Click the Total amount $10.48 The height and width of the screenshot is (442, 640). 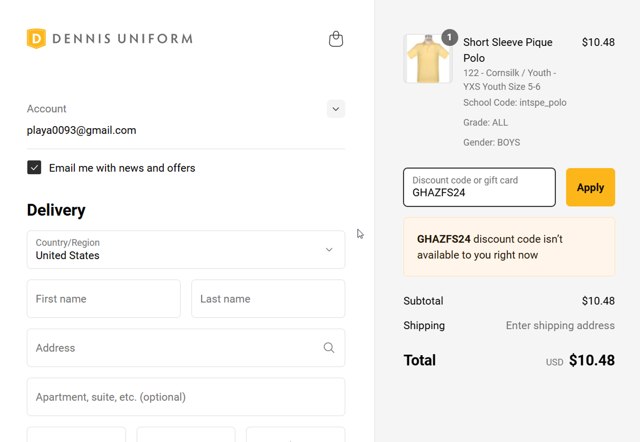592,360
